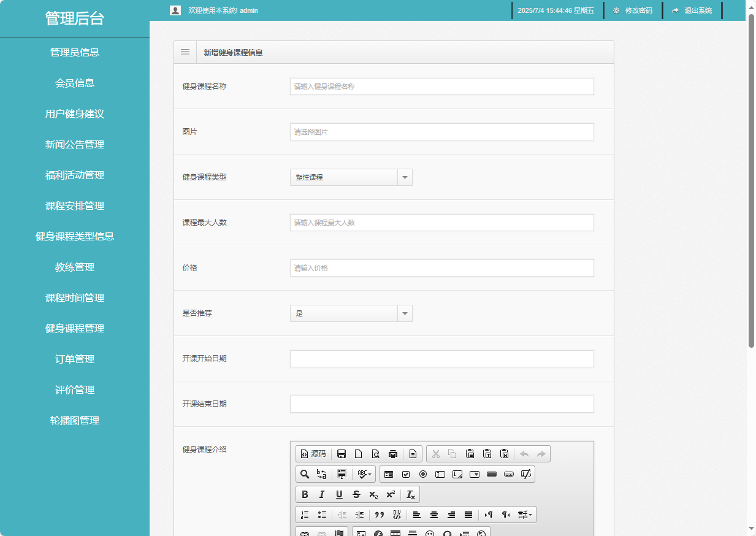Open 健身课程管理 in the sidebar
The width and height of the screenshot is (756, 536).
click(75, 329)
